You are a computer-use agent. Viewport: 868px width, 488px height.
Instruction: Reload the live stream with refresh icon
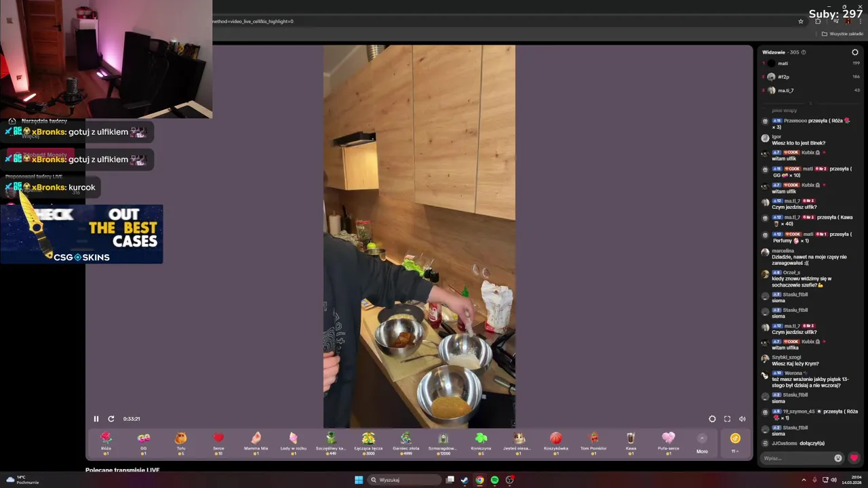(x=111, y=419)
